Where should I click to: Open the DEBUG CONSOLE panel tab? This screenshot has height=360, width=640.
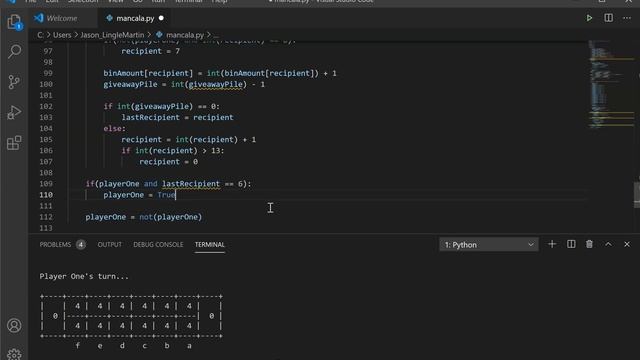[x=158, y=244]
